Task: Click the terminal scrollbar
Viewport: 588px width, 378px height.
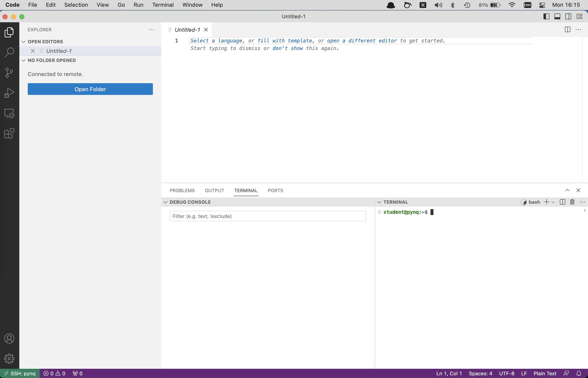Action: click(585, 210)
